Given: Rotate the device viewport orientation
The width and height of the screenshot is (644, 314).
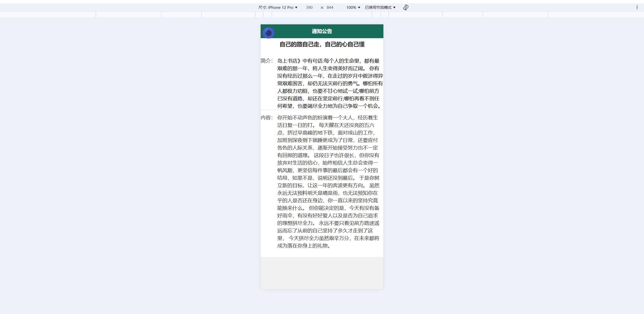Looking at the screenshot, I should (x=406, y=8).
